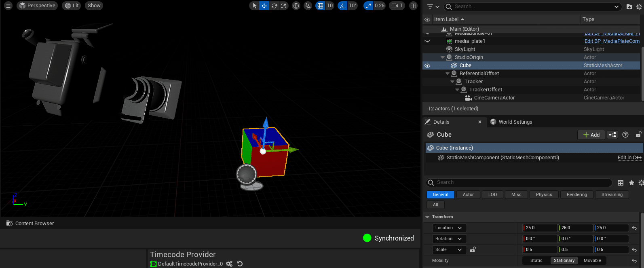Activate the Select objects cursor tool
Screen dimensions: 644x268
point(254,6)
